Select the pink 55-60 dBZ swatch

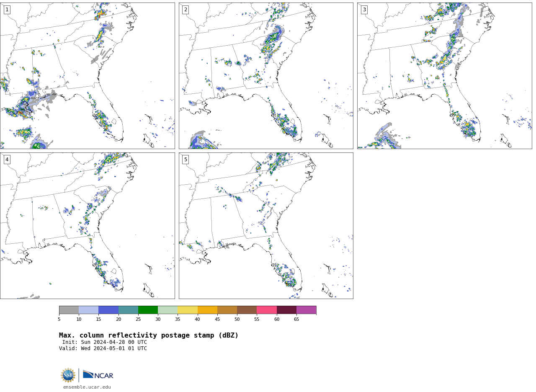(x=267, y=310)
